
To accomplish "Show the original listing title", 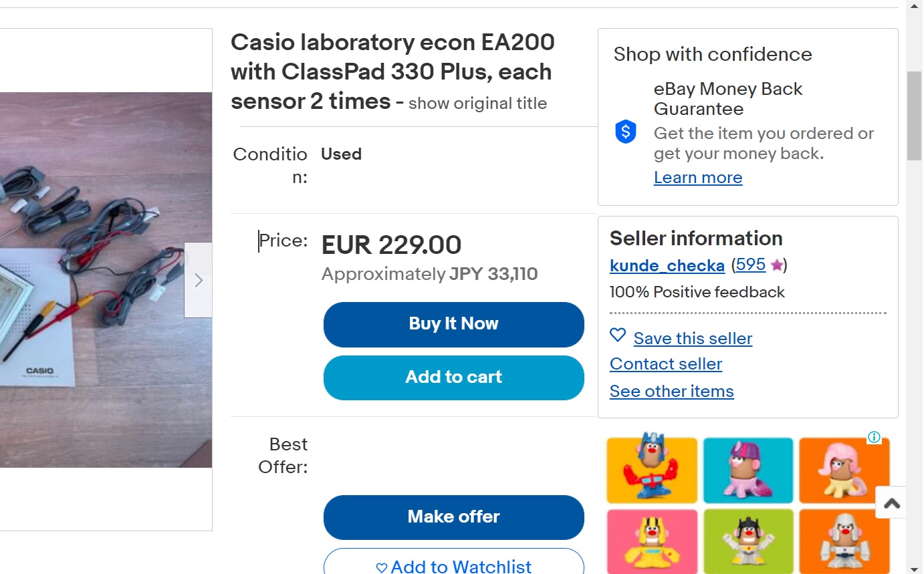I will [477, 104].
